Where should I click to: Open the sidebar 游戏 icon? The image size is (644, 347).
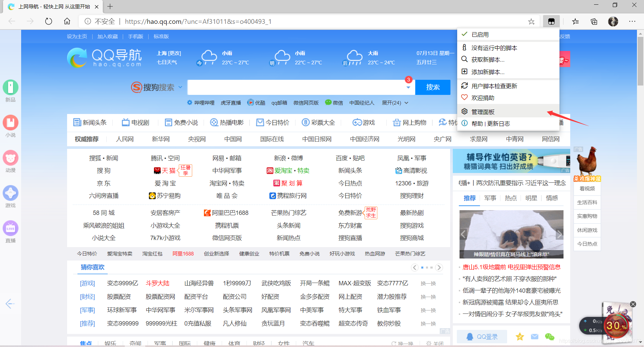[10, 193]
